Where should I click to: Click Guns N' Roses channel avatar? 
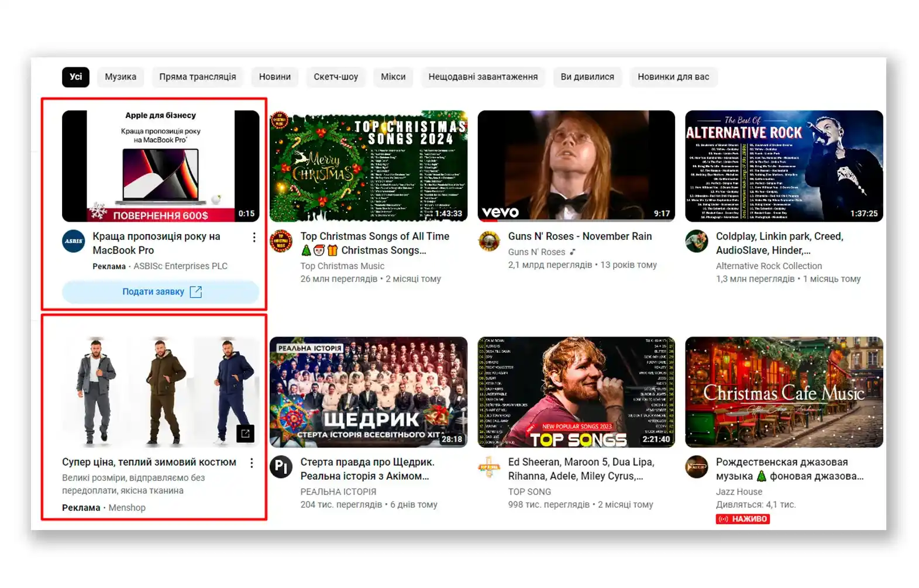(x=489, y=241)
